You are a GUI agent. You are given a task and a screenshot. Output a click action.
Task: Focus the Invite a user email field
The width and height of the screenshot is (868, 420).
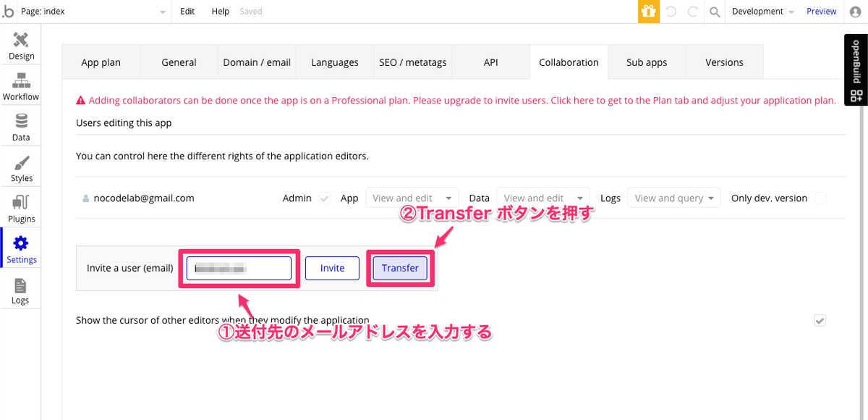(x=239, y=268)
